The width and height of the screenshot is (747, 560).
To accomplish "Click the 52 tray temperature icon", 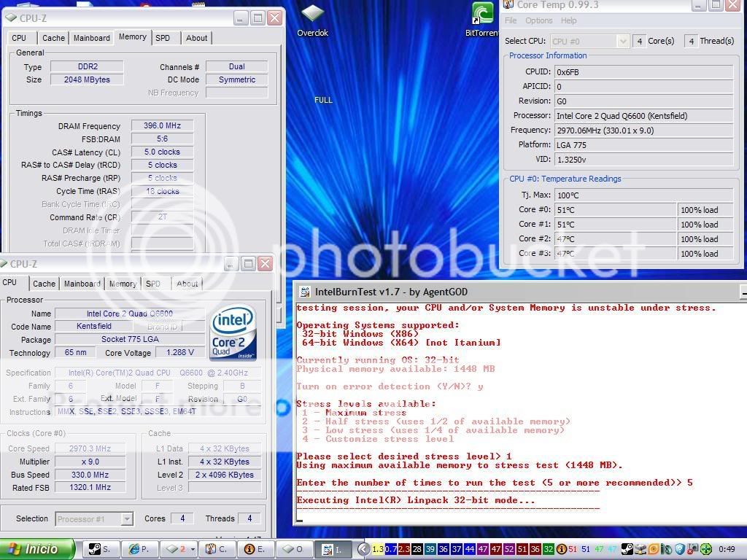I will (509, 549).
